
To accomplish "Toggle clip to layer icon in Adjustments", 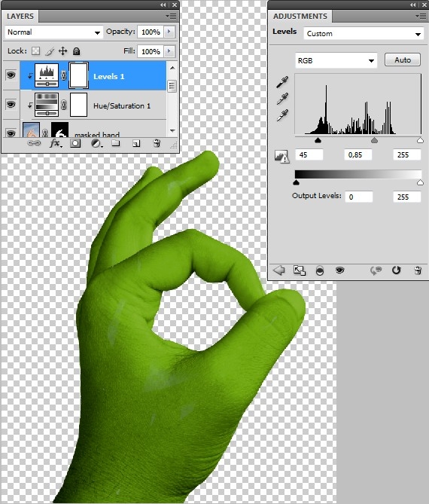I will (x=320, y=270).
